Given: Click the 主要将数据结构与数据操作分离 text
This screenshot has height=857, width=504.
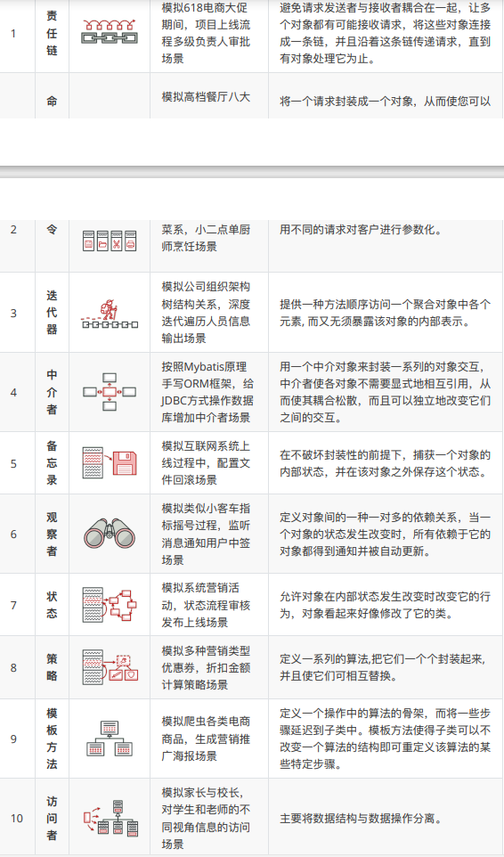Looking at the screenshot, I should point(361,819).
